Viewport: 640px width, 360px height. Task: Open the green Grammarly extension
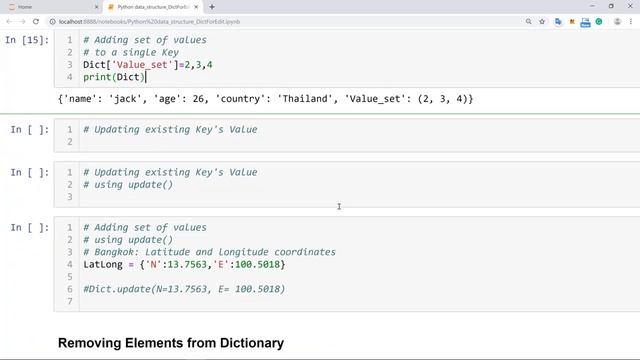pyautogui.click(x=599, y=22)
